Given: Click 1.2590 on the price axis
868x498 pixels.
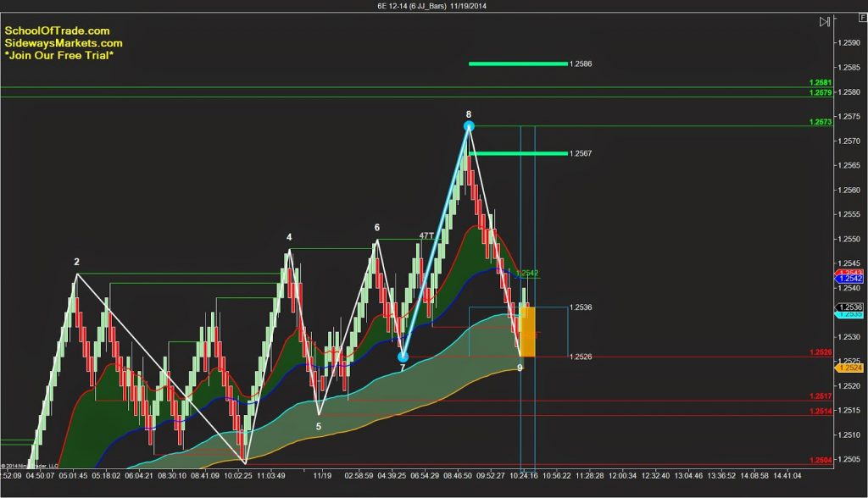Looking at the screenshot, I should (x=849, y=42).
